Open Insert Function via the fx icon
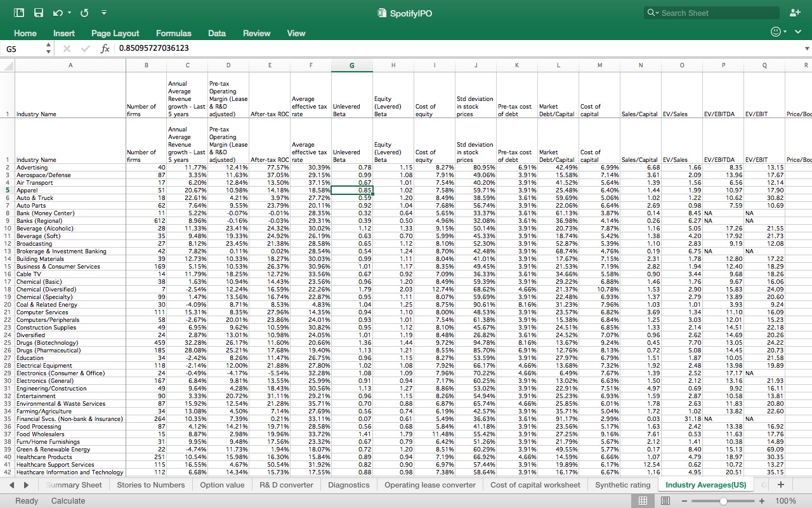This screenshot has height=508, width=812. tap(105, 48)
